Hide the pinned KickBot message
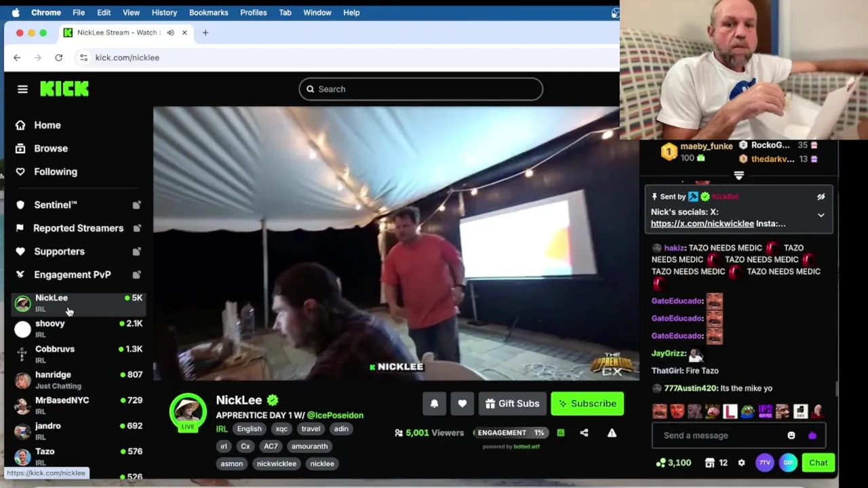 821,197
